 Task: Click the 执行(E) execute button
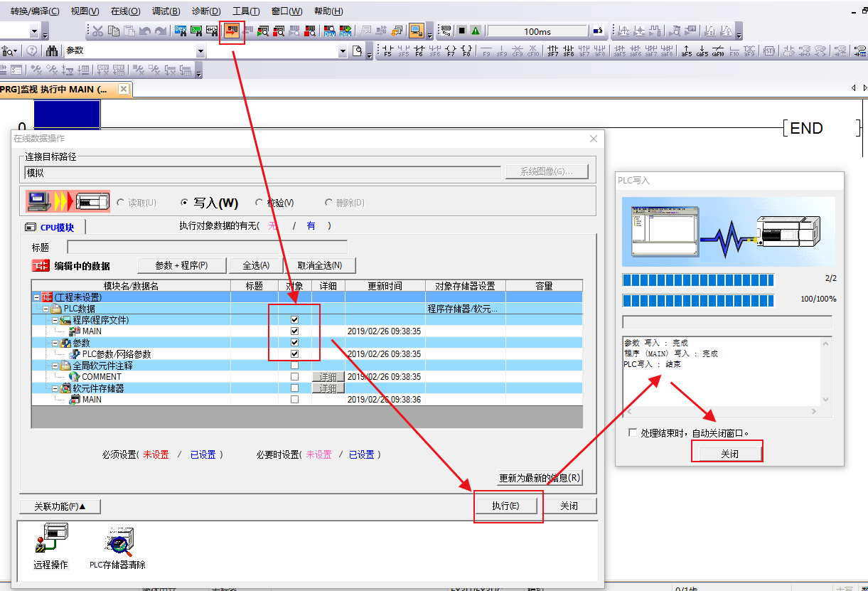(x=505, y=506)
